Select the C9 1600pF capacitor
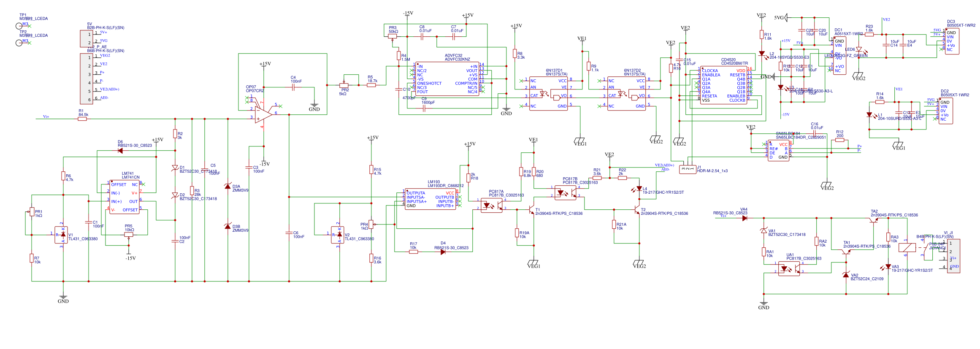The width and height of the screenshot is (980, 349). click(x=424, y=108)
